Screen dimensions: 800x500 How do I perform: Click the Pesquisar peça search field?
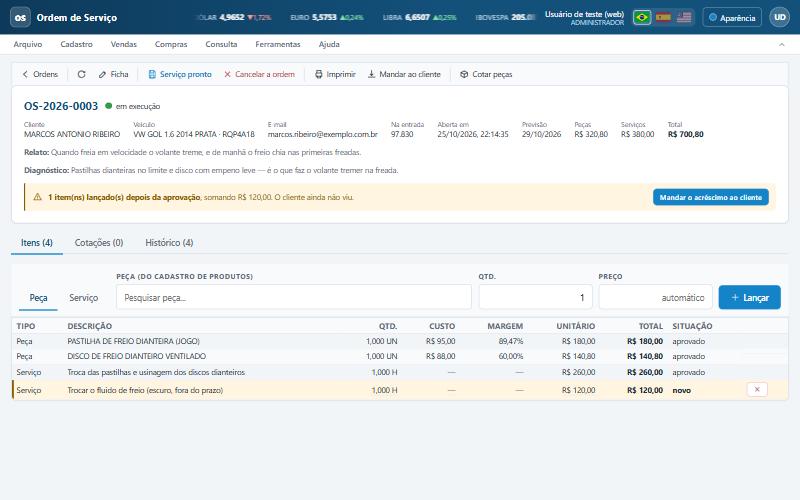coord(294,297)
